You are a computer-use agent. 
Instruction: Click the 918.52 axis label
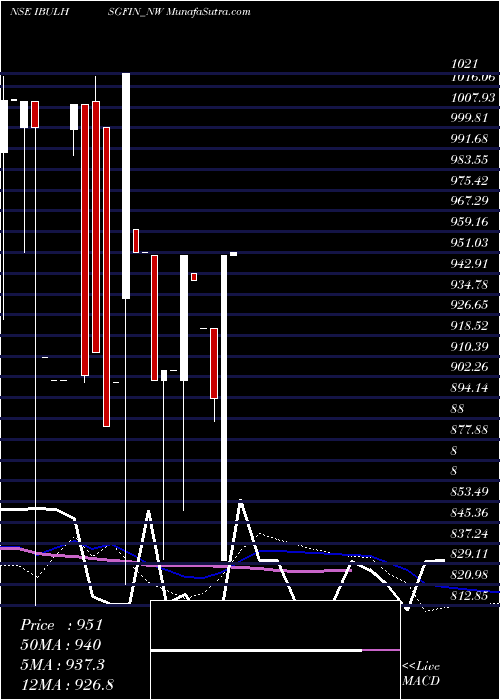pyautogui.click(x=469, y=325)
